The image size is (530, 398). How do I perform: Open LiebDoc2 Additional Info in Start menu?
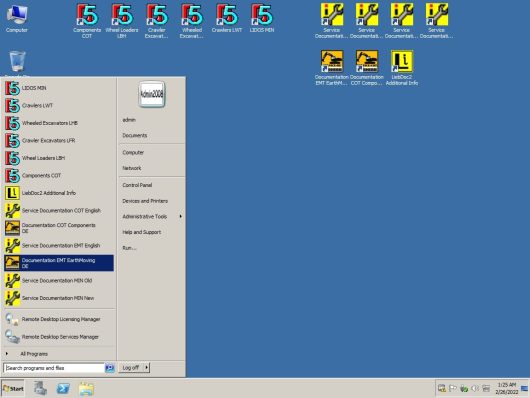coord(59,193)
